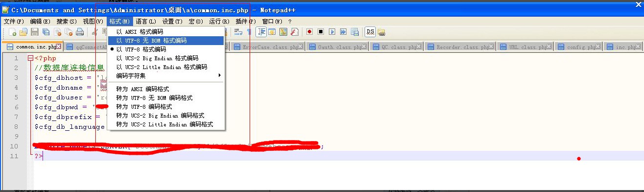Switch to Oauth.class.php tab
This screenshot has height=192, width=644.
click(x=337, y=47)
